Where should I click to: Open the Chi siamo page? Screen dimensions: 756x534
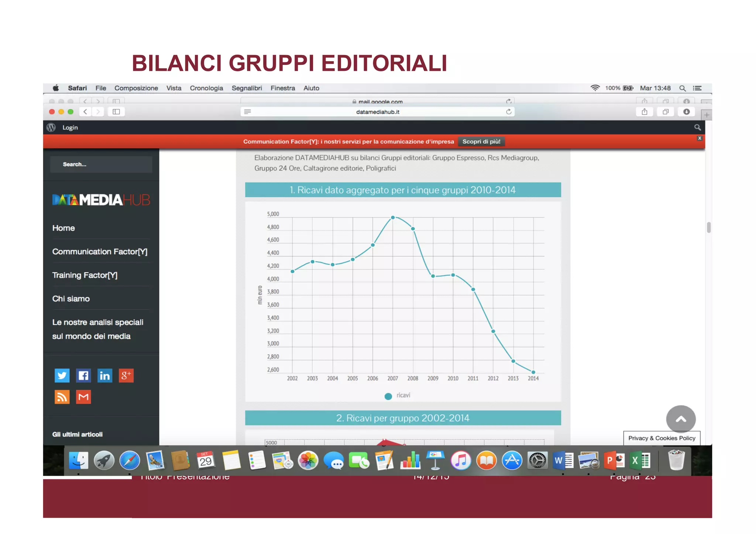pyautogui.click(x=71, y=299)
